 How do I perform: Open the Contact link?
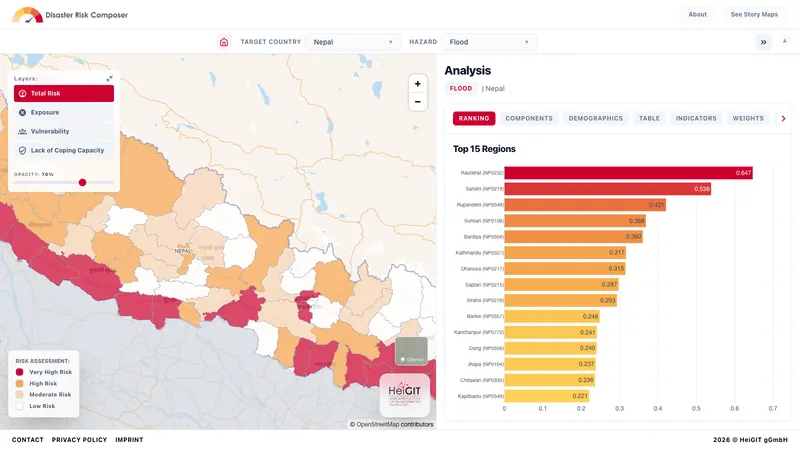click(x=28, y=440)
